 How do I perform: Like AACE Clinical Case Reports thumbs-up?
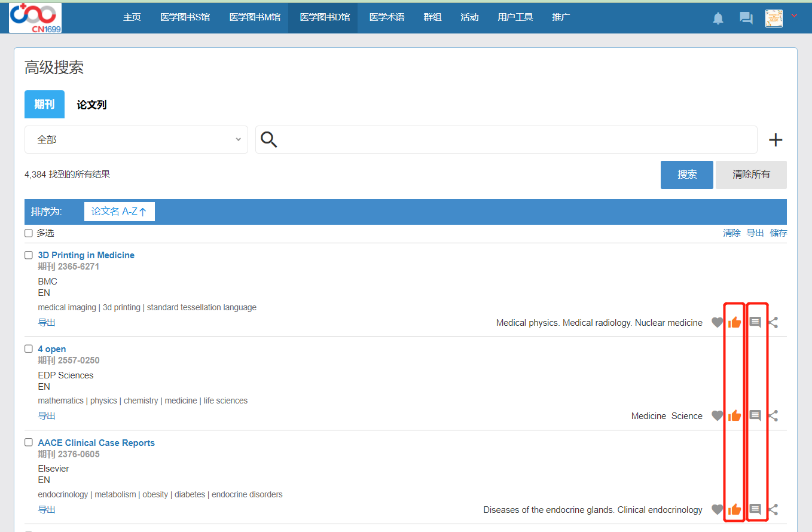(734, 510)
